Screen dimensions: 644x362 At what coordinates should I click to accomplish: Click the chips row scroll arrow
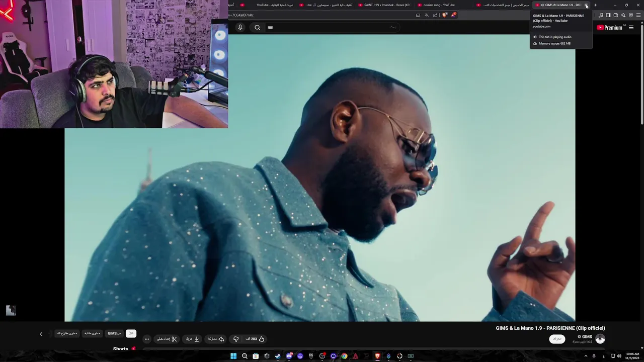pos(41,333)
